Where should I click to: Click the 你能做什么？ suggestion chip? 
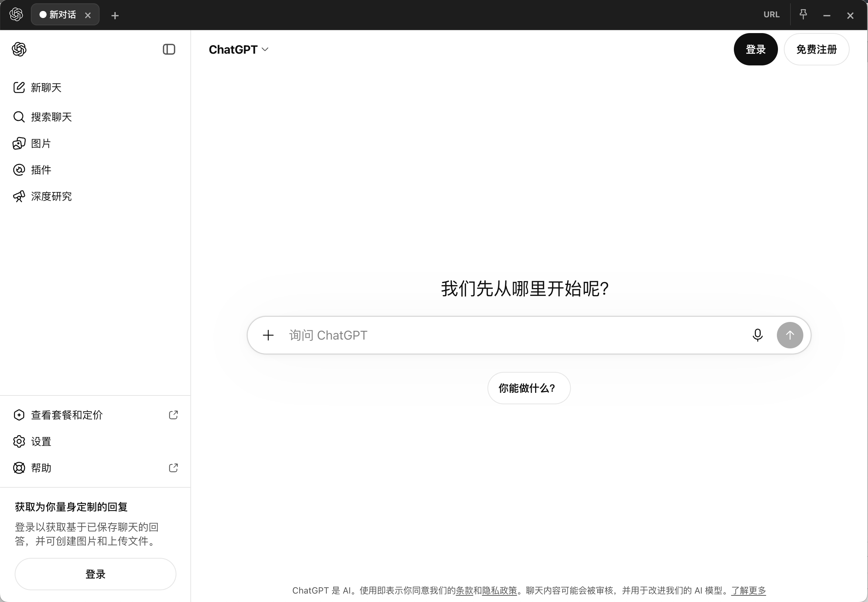coord(529,388)
